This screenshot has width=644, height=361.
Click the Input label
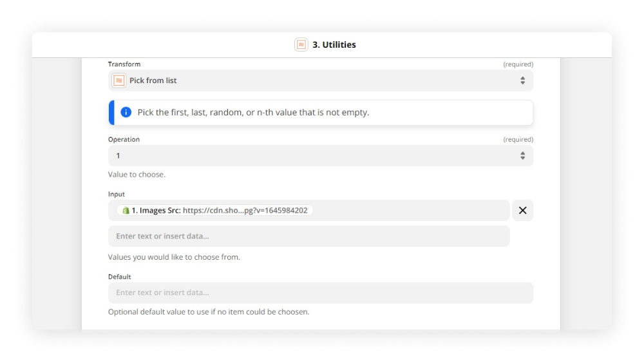(x=116, y=194)
